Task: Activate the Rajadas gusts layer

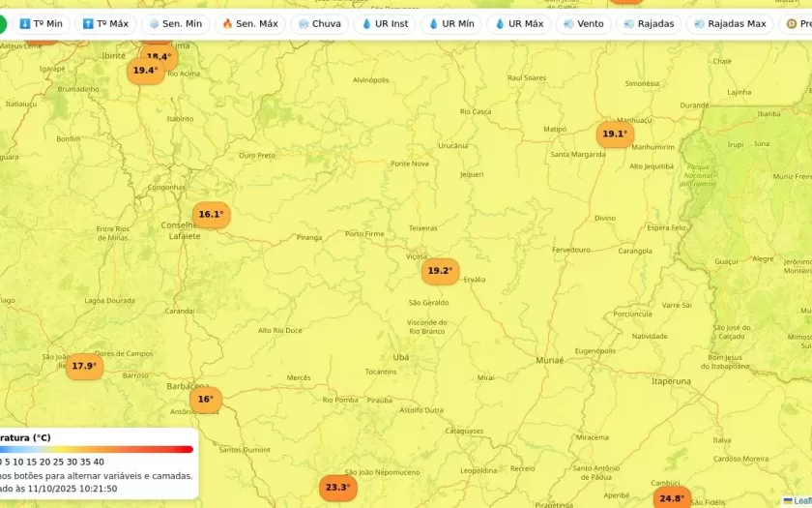Action: click(649, 23)
